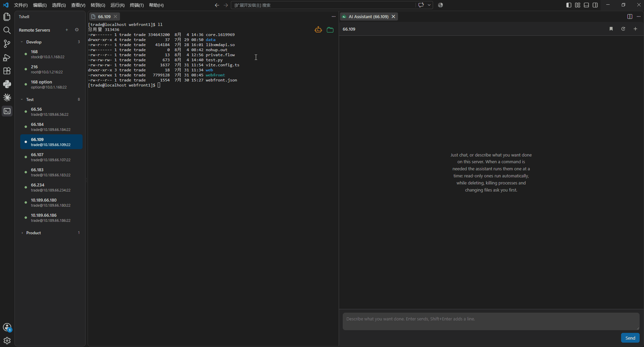Screen dimensions: 644x347
Task: Open the Search view in activity bar
Action: coord(7,30)
